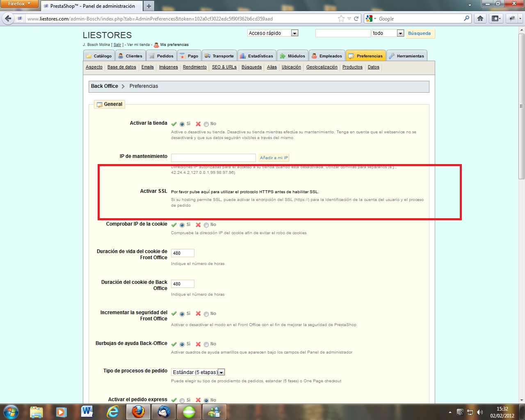This screenshot has height=420, width=525.
Task: Click the Back Office cookie duration field
Action: [x=183, y=284]
